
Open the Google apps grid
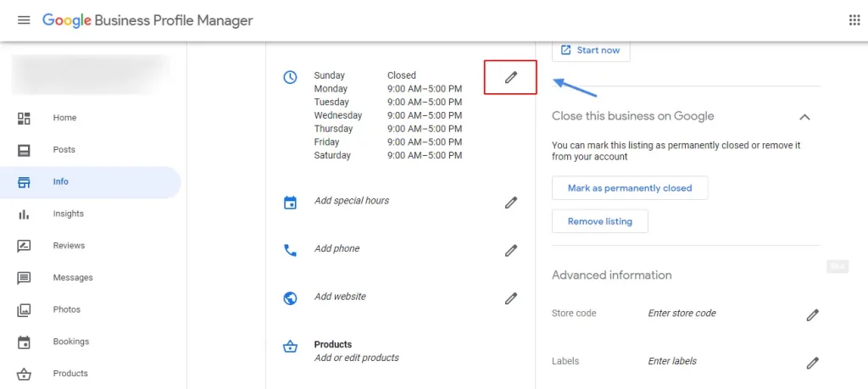coord(854,20)
